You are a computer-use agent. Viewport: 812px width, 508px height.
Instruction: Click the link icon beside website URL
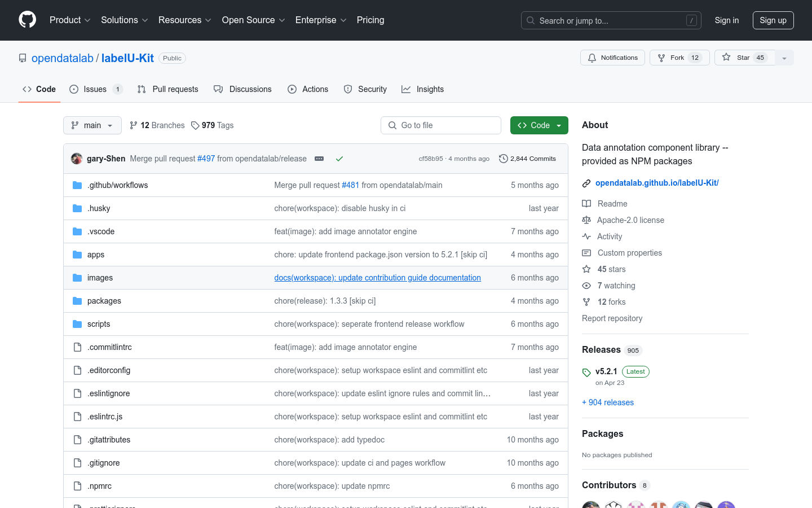coord(586,183)
